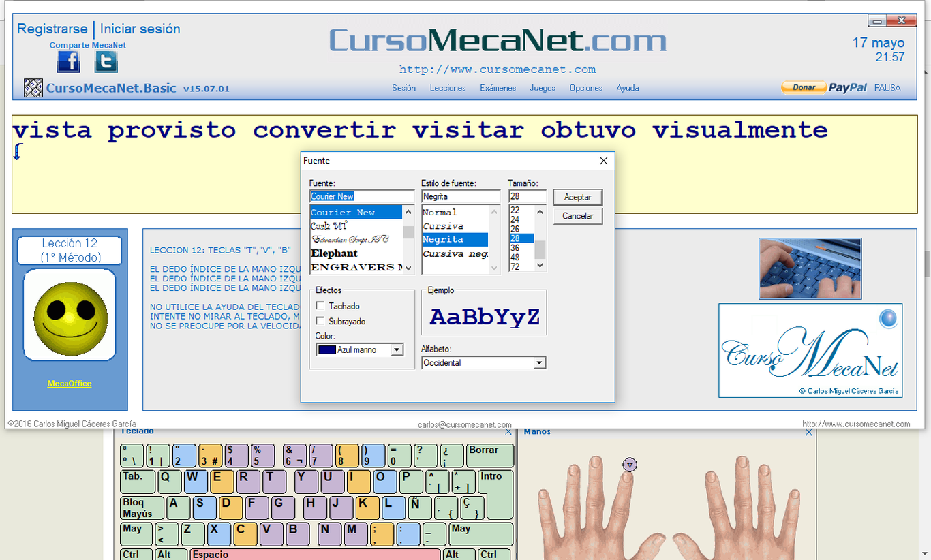Click the T key on virtual keyboard
This screenshot has width=931, height=560.
274,482
